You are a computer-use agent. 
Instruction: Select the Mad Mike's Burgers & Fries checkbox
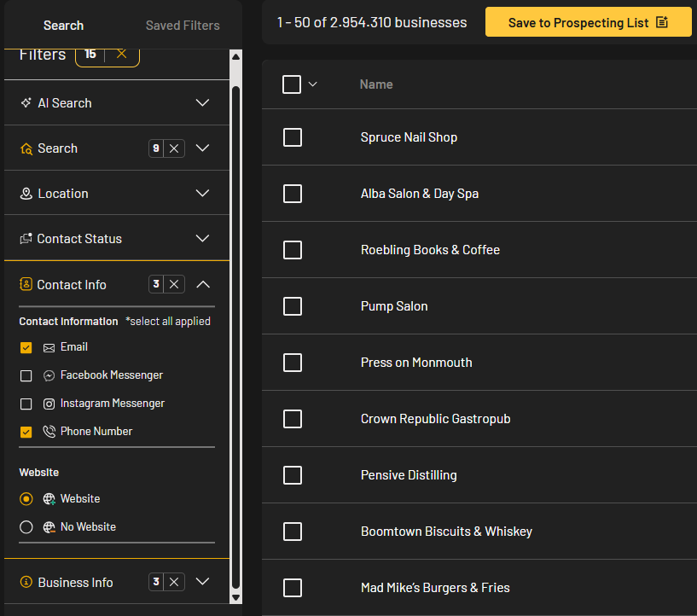(x=293, y=588)
